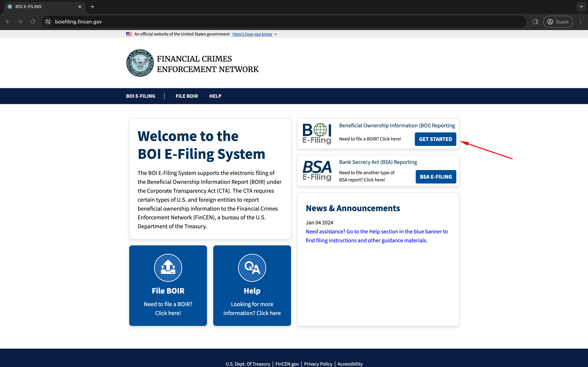Open a new browser tab

92,7
